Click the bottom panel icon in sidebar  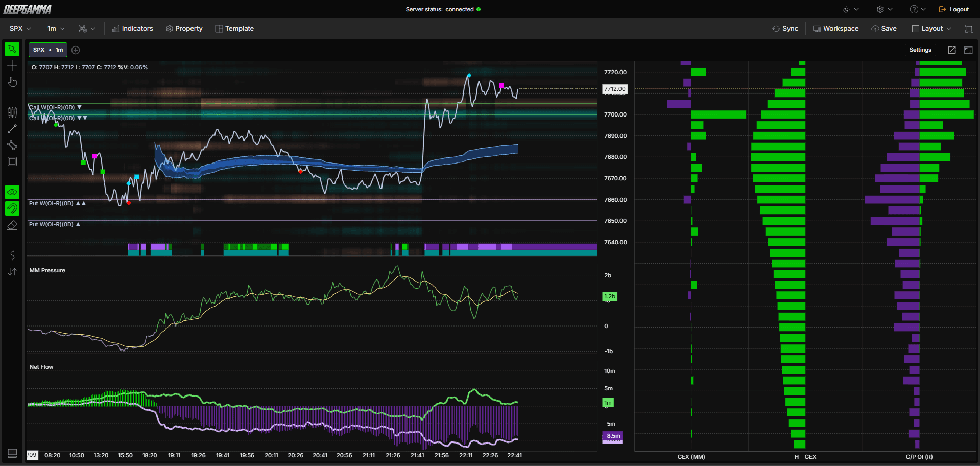tap(12, 453)
